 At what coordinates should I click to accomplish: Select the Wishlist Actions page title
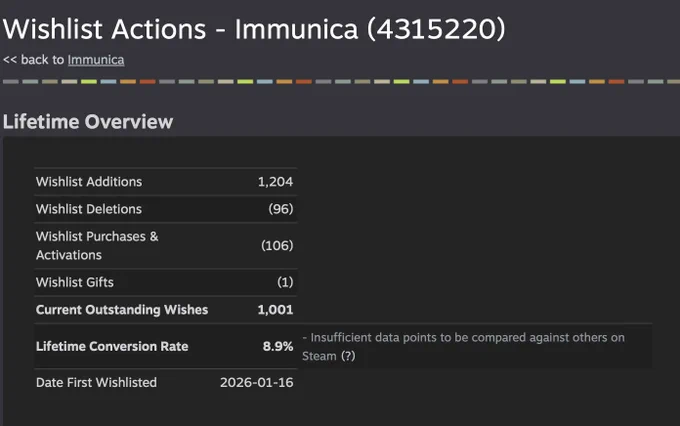[x=254, y=29]
